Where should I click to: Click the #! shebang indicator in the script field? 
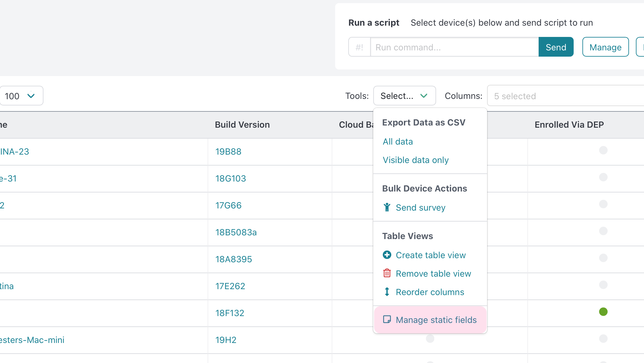(x=360, y=47)
